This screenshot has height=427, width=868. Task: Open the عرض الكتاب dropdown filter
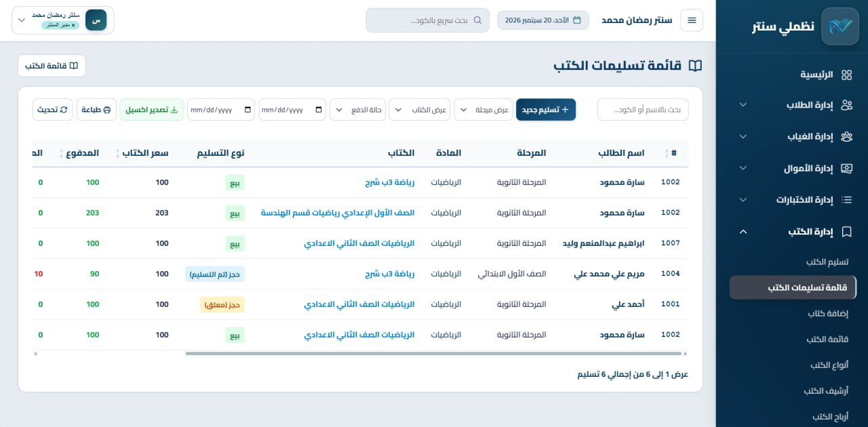point(419,110)
